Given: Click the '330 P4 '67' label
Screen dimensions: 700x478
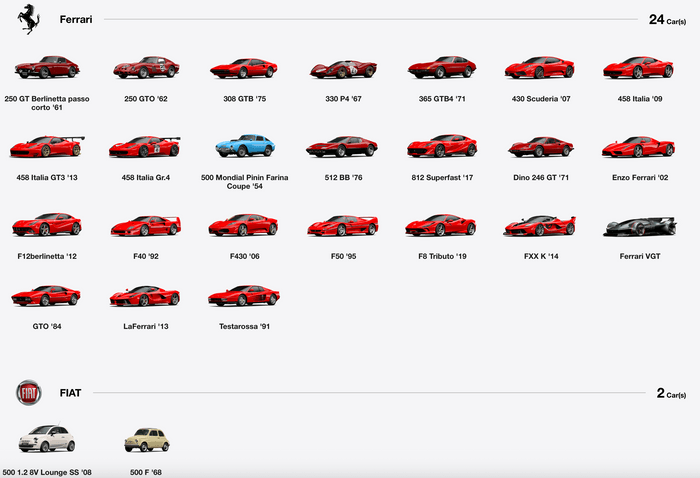Looking at the screenshot, I should 343,99.
